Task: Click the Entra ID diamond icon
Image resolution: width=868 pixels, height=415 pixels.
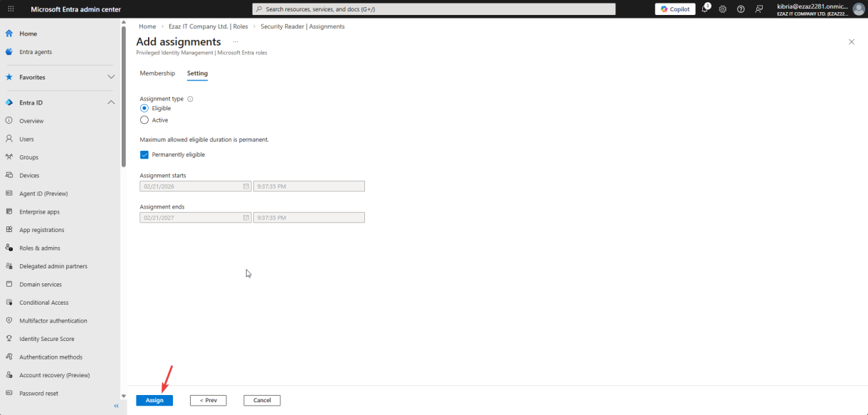Action: [9, 103]
